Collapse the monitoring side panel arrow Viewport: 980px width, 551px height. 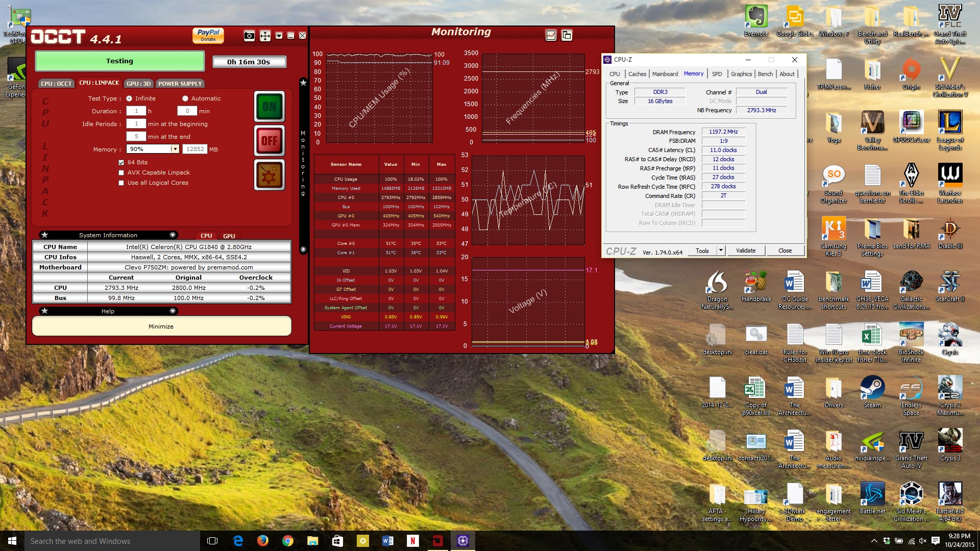click(303, 249)
